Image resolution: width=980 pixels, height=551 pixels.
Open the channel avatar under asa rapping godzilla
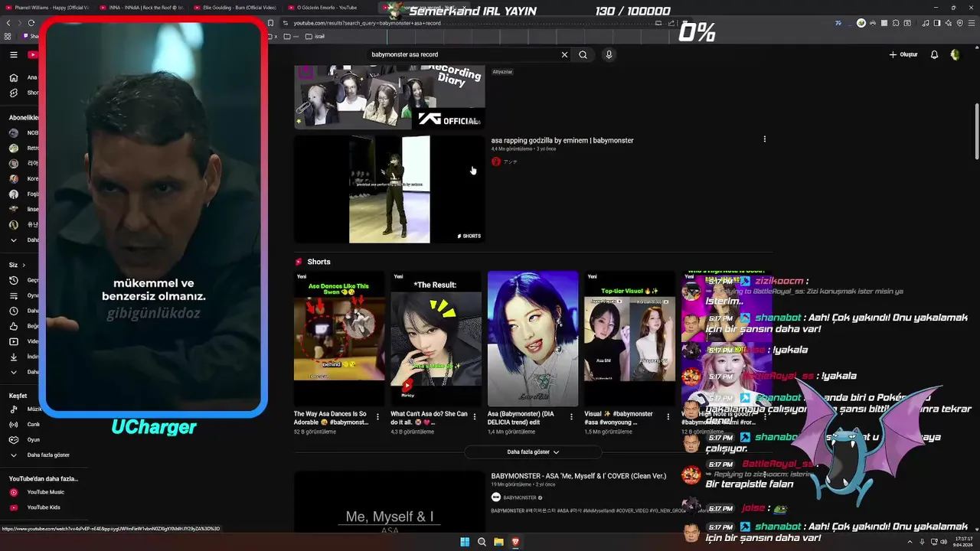coord(496,161)
